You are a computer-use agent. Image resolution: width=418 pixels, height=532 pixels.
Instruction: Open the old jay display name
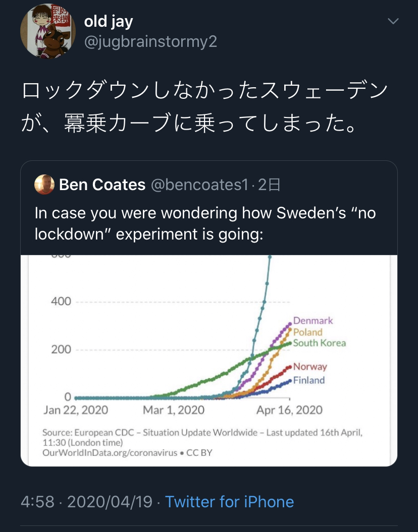tap(108, 21)
